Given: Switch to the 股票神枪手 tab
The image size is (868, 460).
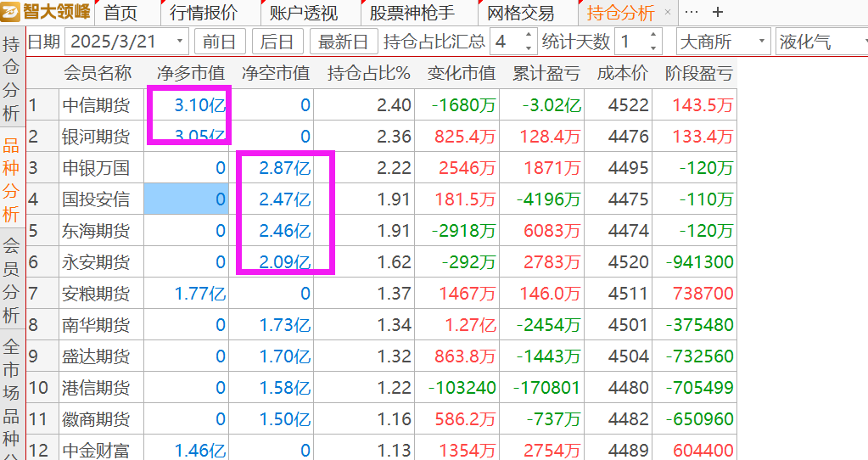Looking at the screenshot, I should point(412,13).
